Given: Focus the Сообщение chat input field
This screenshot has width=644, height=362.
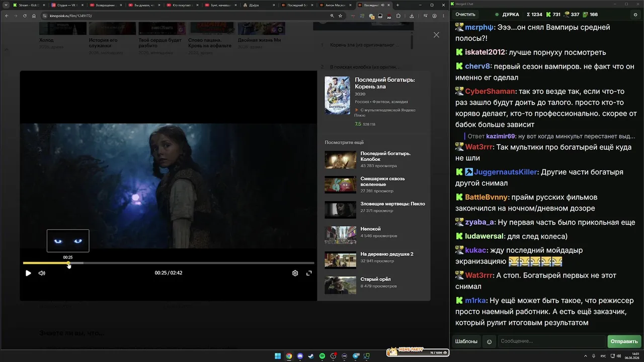Looking at the screenshot, I should coord(551,341).
